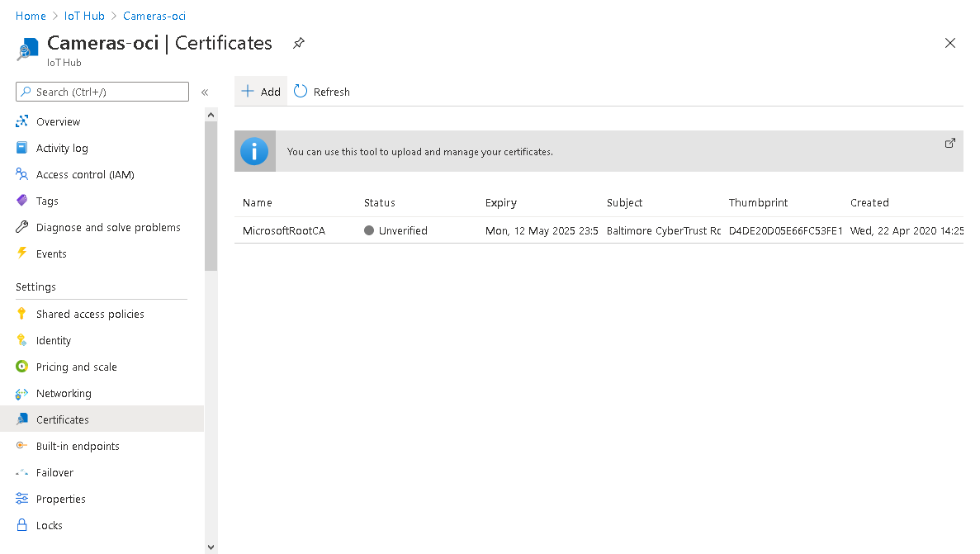Sort by the Thumbprint column header
The image size is (980, 554).
[758, 202]
